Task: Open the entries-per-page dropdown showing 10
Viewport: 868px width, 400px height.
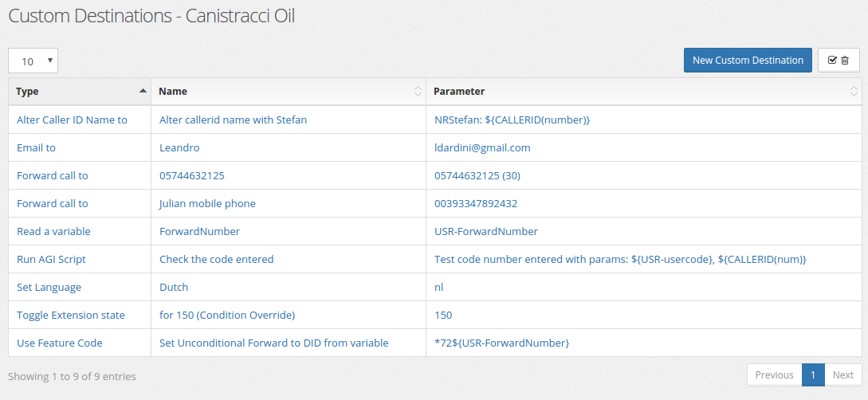Action: click(33, 61)
